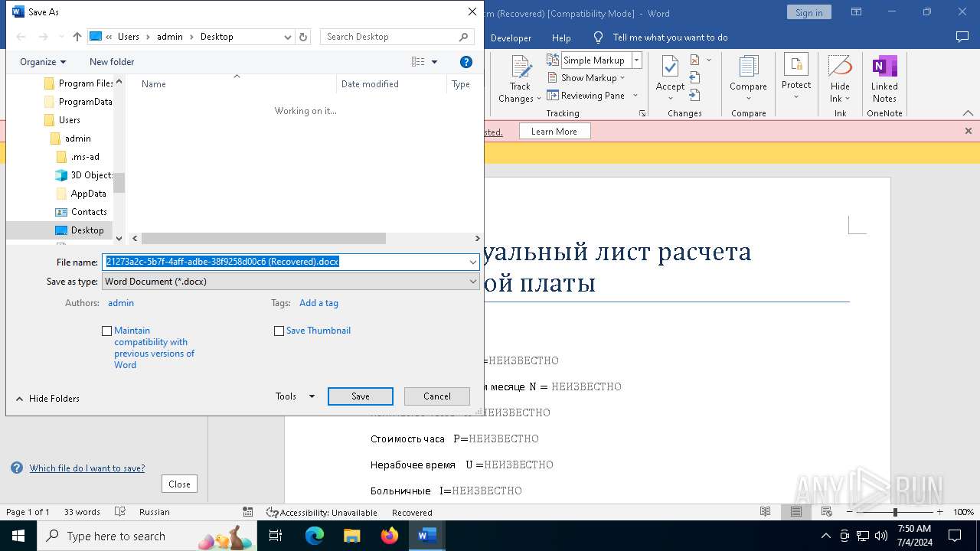Open the File name history dropdown
This screenshot has width=980, height=551.
(x=473, y=262)
